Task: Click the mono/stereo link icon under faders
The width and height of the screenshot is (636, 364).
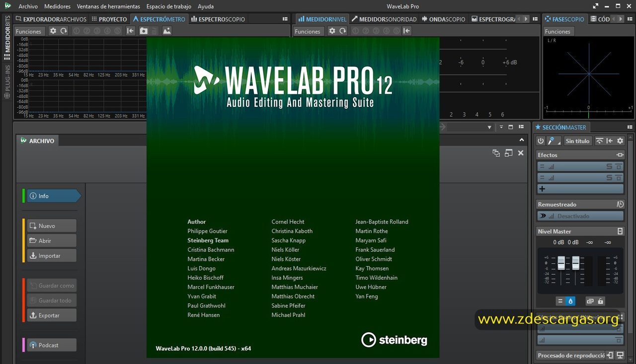Action: click(590, 301)
